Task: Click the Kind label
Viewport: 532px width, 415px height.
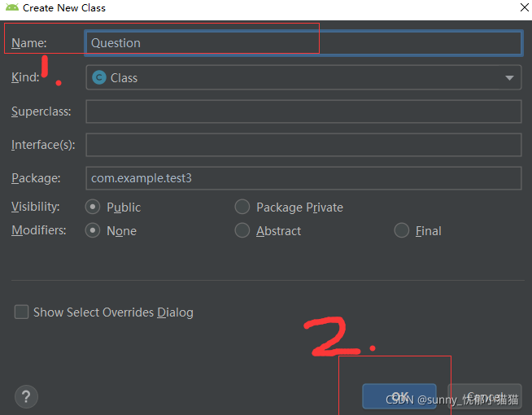Action: [25, 77]
